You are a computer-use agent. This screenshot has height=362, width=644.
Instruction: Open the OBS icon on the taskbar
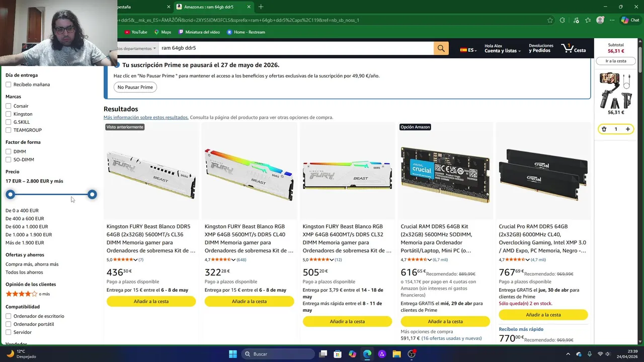[412, 354]
